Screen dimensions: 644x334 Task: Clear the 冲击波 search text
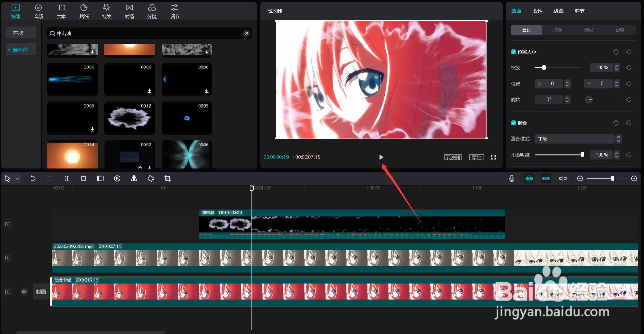point(247,33)
